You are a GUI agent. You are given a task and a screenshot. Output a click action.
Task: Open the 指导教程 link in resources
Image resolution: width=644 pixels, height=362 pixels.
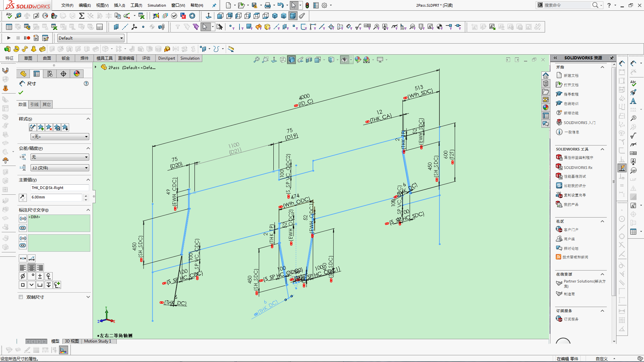coord(571,94)
